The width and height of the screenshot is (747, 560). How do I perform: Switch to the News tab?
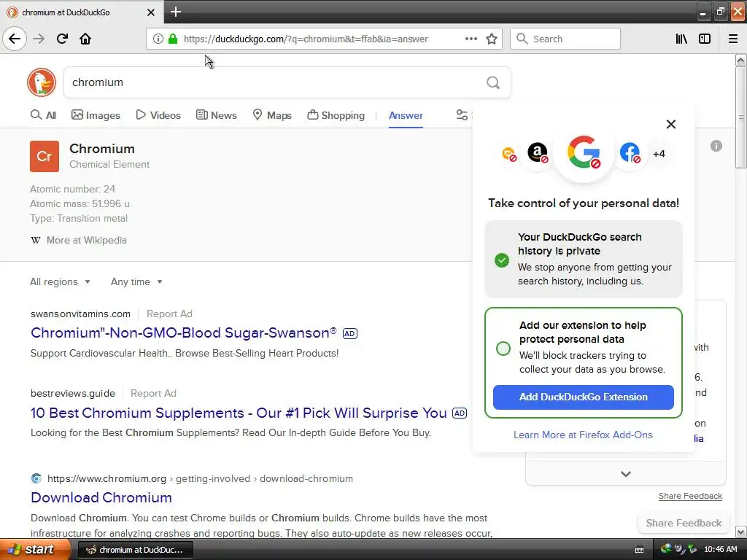click(216, 115)
